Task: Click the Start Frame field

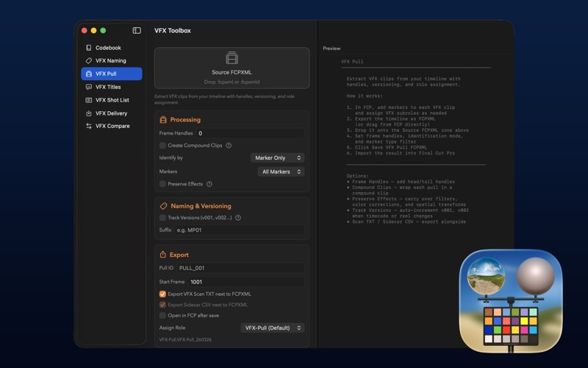Action: (245, 282)
